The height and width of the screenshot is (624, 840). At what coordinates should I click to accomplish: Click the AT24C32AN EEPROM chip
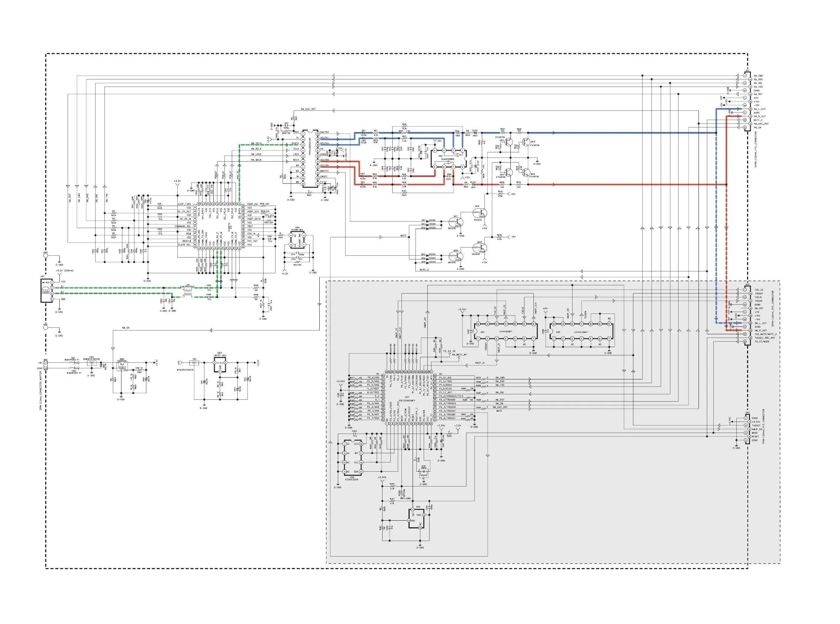[x=353, y=458]
